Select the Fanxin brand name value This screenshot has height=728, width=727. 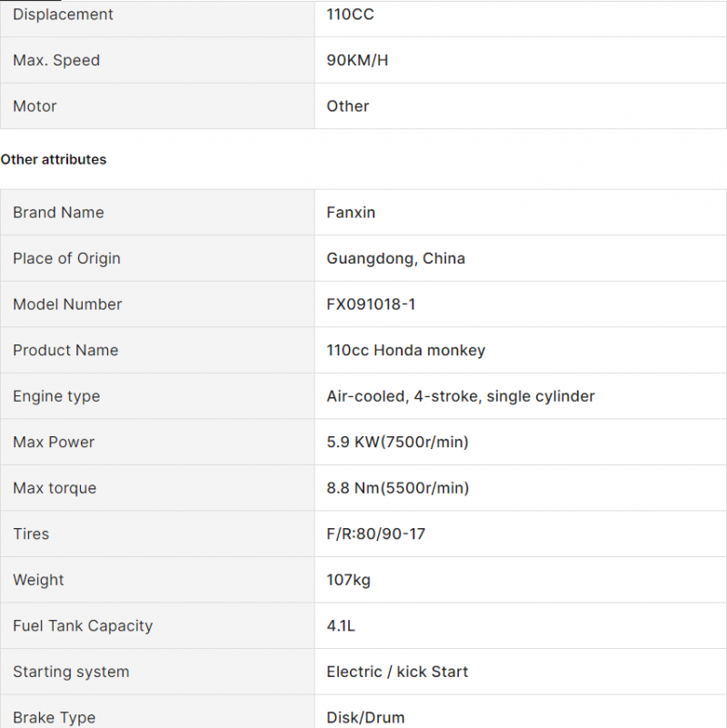(351, 212)
